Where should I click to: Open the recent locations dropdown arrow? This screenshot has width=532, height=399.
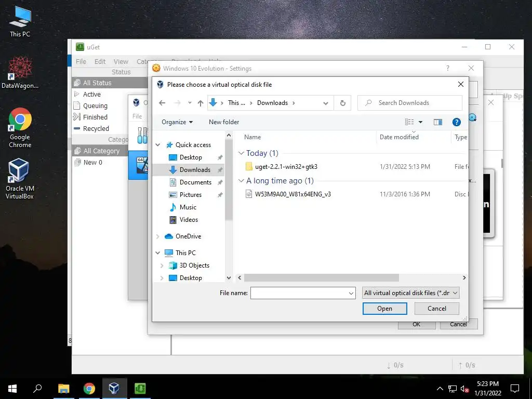pyautogui.click(x=190, y=103)
